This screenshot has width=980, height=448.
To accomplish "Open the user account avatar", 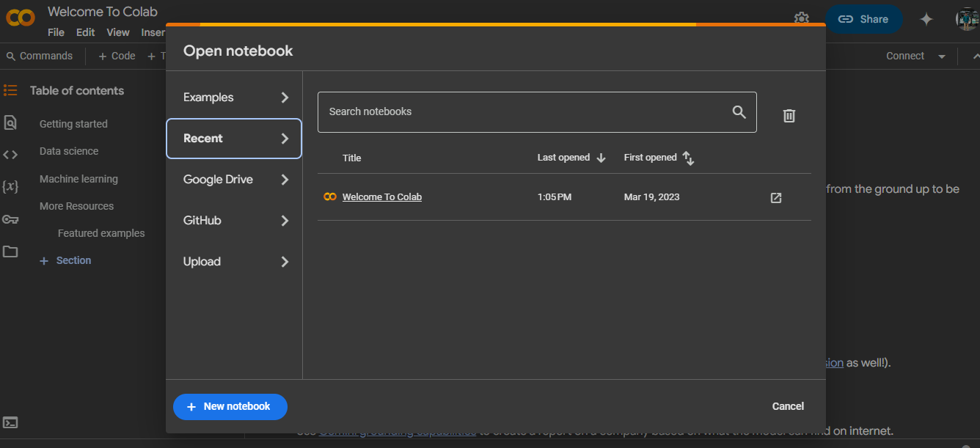I will pos(968,19).
